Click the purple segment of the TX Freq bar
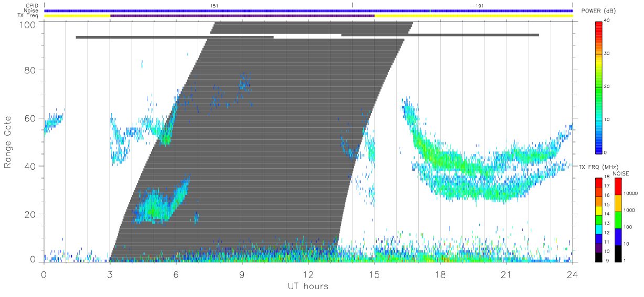Viewport: 644px width, 297px height. click(242, 16)
